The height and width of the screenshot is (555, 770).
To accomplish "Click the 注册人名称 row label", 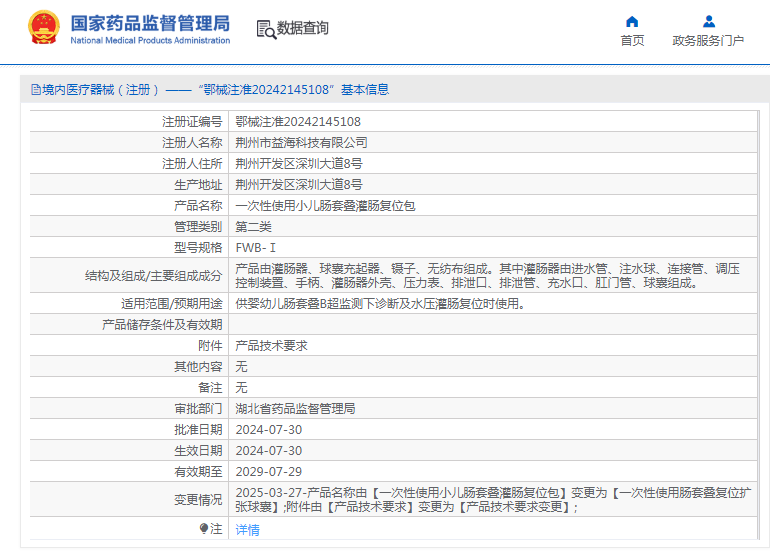I will point(192,142).
